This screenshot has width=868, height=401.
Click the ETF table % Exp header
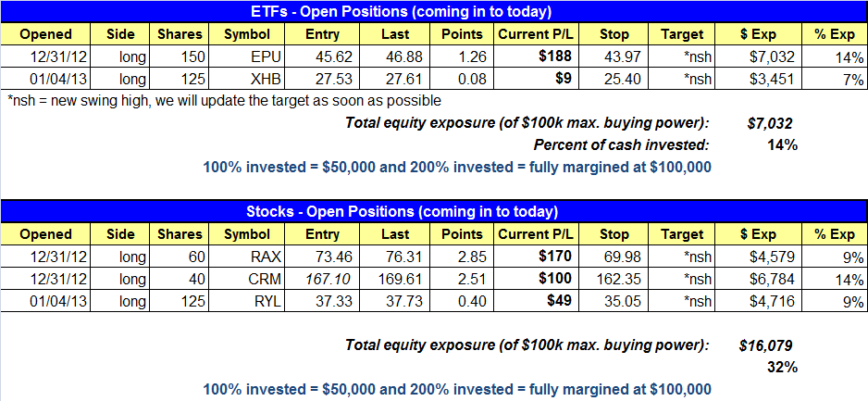pyautogui.click(x=836, y=34)
